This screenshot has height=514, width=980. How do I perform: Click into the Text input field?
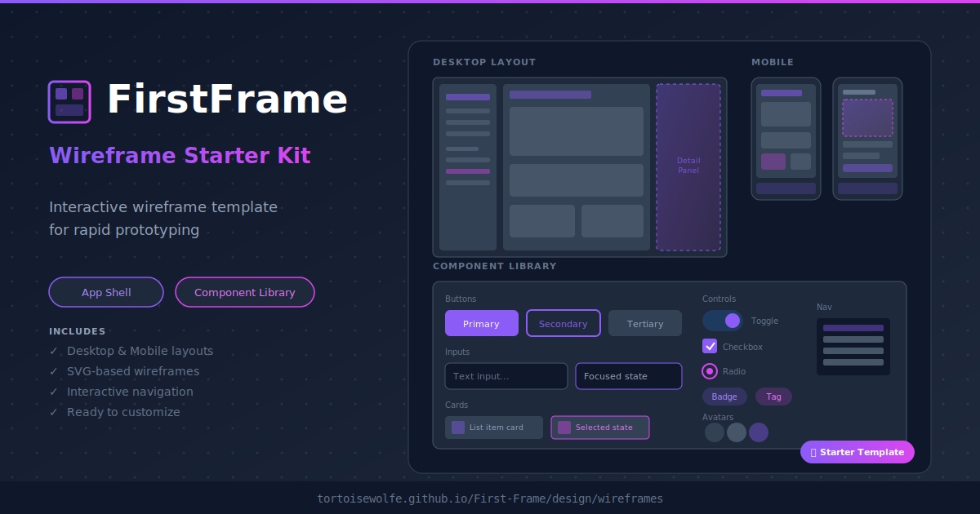point(506,376)
